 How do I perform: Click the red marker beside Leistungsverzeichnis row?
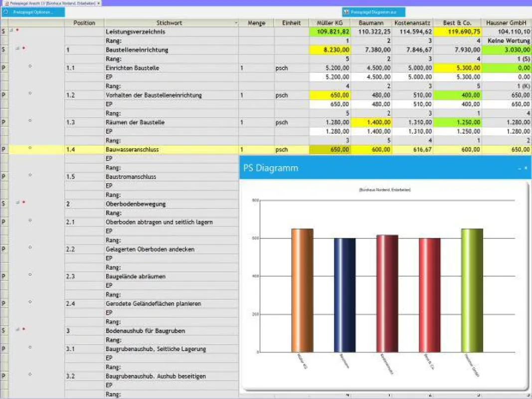click(17, 30)
